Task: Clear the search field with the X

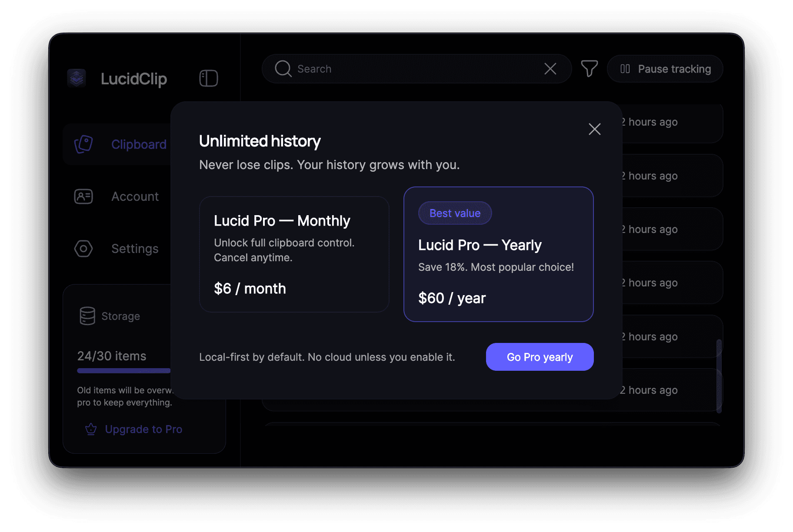Action: (550, 69)
